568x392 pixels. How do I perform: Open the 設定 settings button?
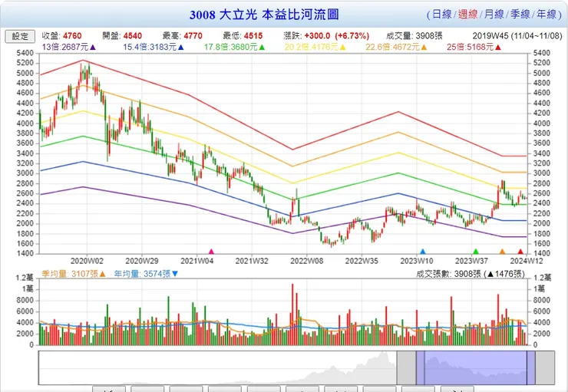20,36
